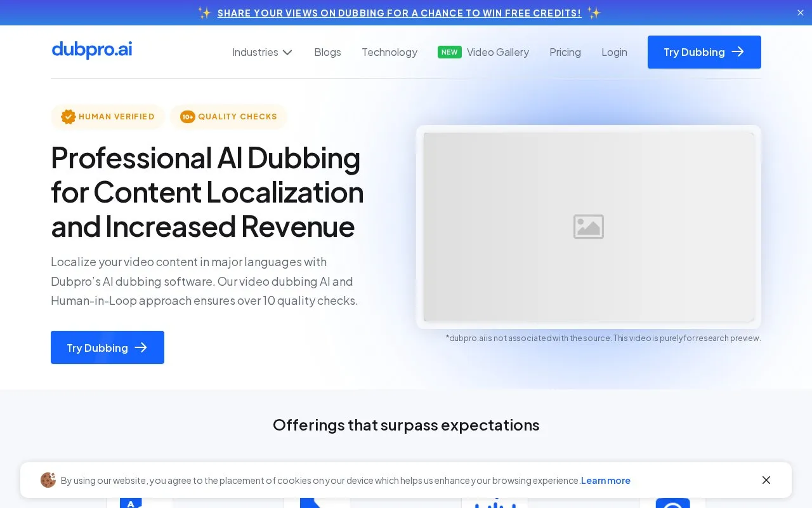This screenshot has width=812, height=508.
Task: Go to the Technology page
Action: click(x=390, y=52)
